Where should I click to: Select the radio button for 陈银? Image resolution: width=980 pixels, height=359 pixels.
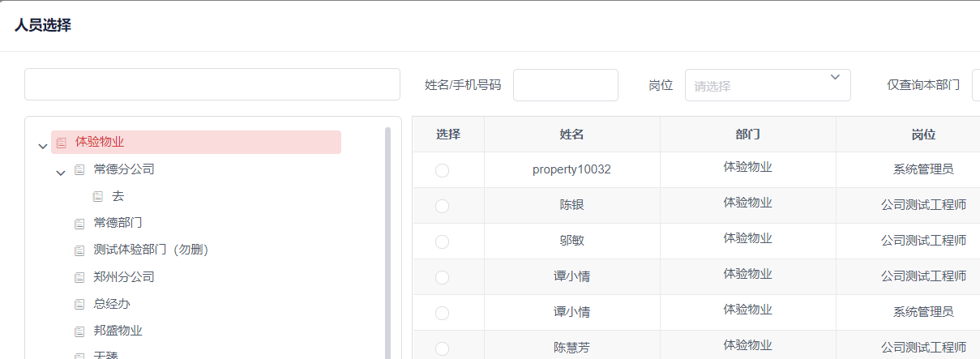pyautogui.click(x=442, y=206)
